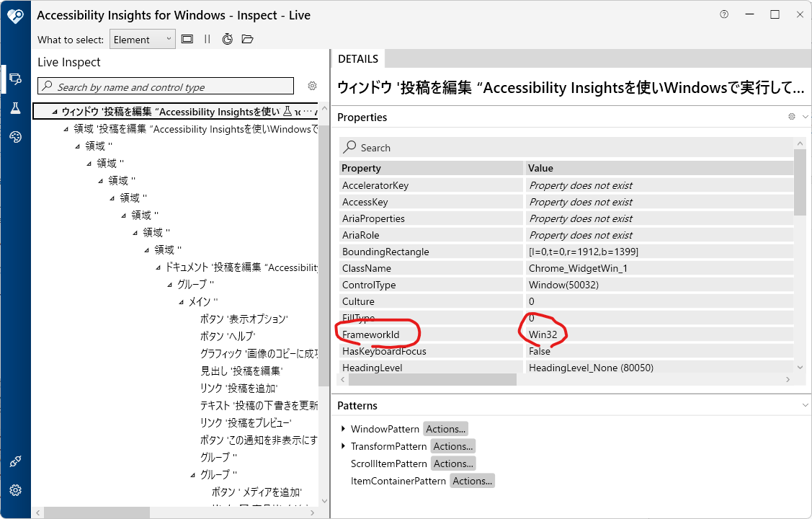The width and height of the screenshot is (812, 519).
Task: Open the Live Inspect tree settings gear
Action: pyautogui.click(x=312, y=86)
